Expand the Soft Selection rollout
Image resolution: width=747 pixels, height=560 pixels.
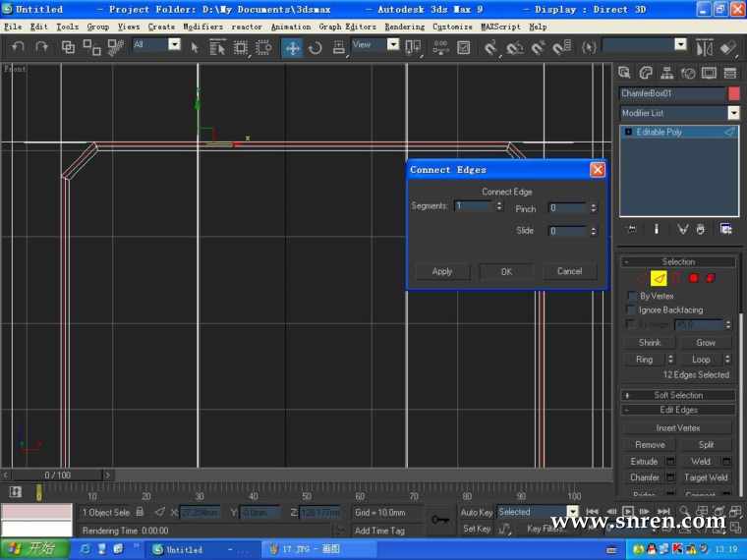coord(678,395)
